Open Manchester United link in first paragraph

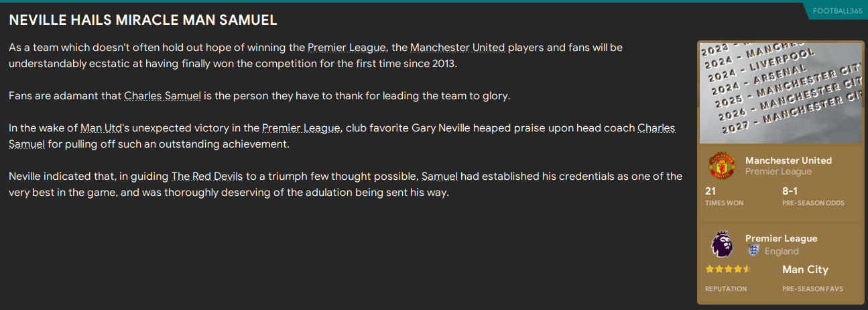click(x=458, y=48)
